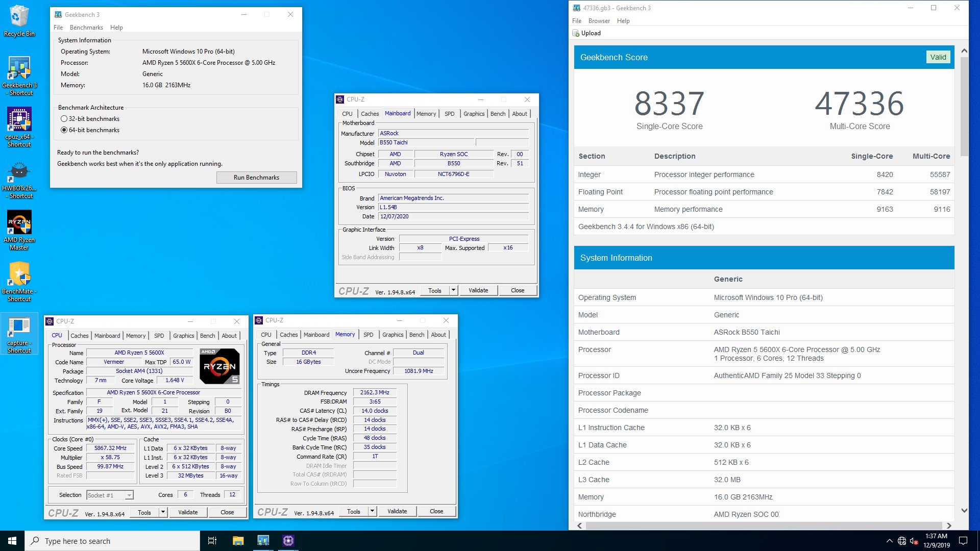Click the Windows Start button
The image size is (980, 551).
pos(12,541)
